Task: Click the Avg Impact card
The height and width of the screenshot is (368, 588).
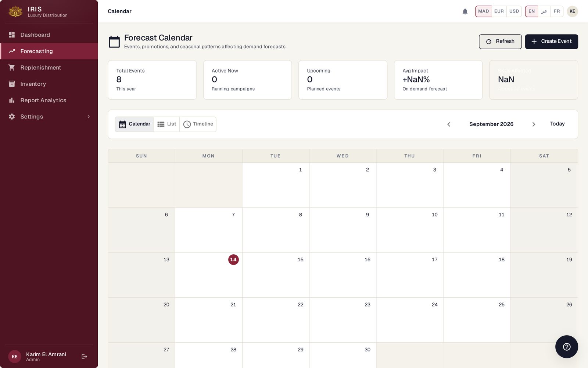Action: 438,80
